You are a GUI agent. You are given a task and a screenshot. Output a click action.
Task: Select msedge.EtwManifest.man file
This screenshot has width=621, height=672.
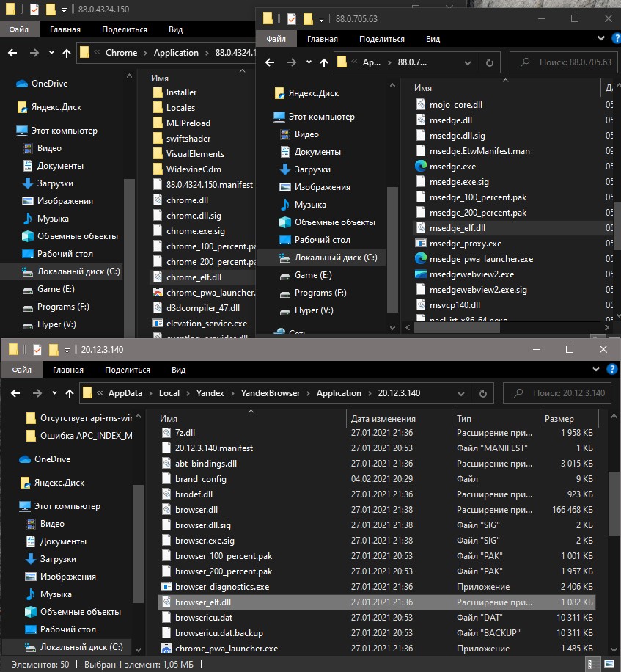coord(473,151)
